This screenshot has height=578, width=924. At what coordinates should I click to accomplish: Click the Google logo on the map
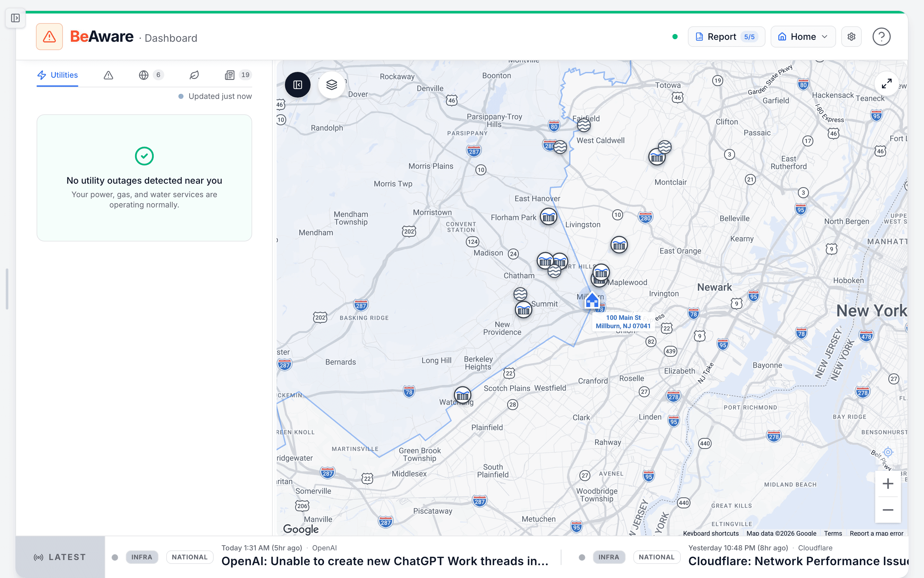tap(301, 529)
